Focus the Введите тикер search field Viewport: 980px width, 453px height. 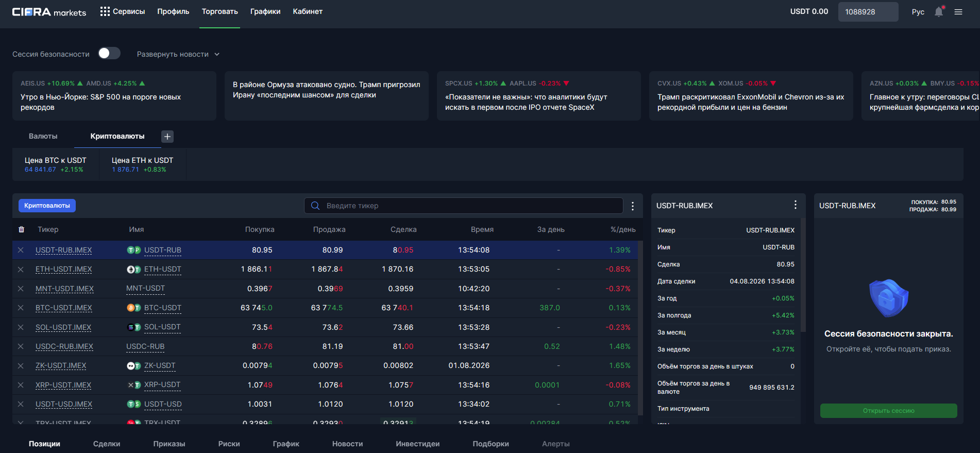464,206
